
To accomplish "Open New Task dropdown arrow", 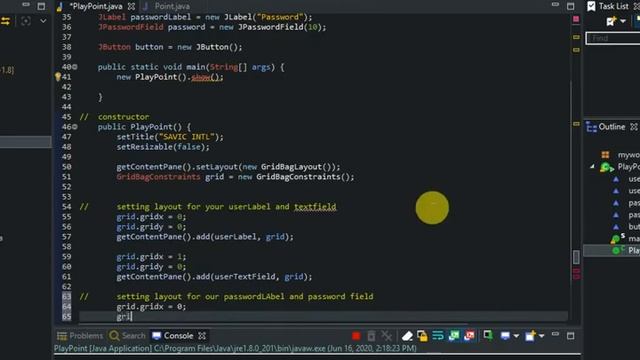I will pyautogui.click(x=623, y=21).
